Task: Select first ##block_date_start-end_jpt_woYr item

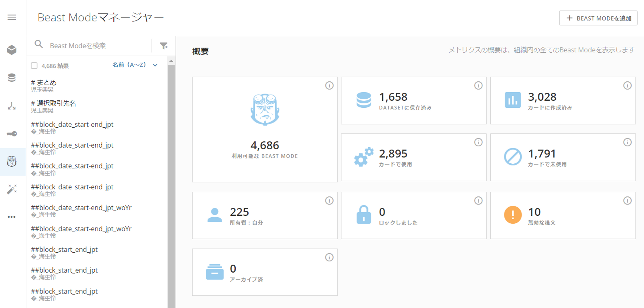Action: click(x=97, y=211)
